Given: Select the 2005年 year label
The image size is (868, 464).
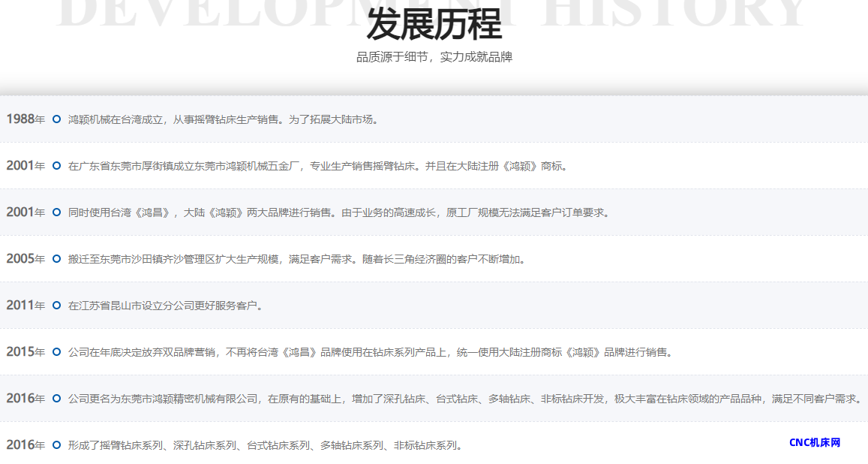Looking at the screenshot, I should click(26, 258).
